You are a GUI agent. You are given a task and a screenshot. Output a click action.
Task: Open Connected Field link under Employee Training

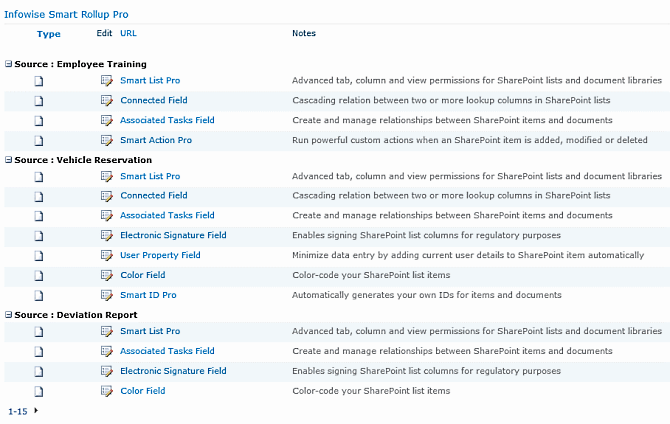coord(154,100)
